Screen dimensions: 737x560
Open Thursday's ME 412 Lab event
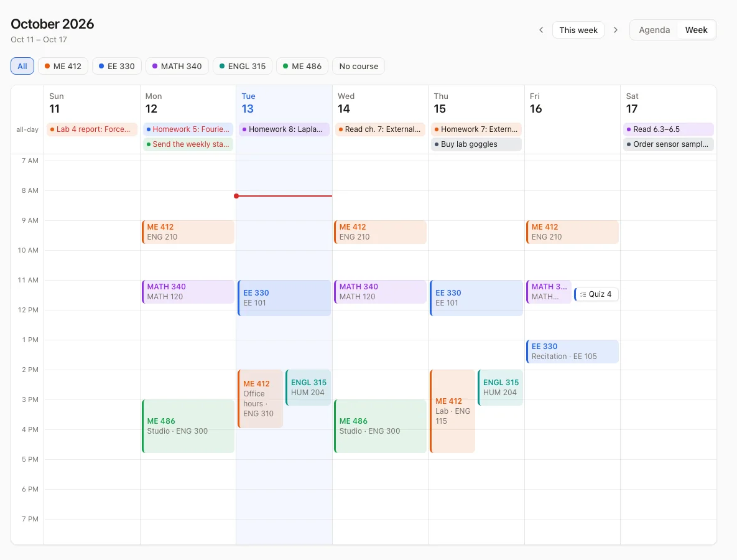coord(453,411)
